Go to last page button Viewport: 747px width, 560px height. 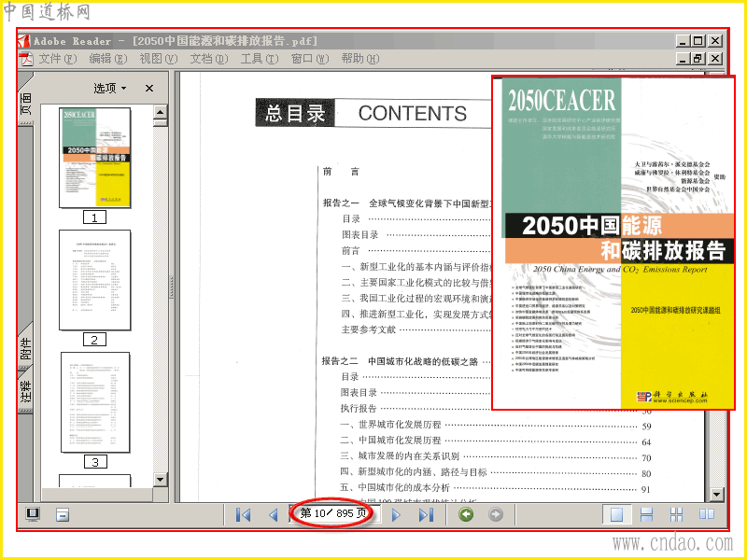click(x=426, y=515)
